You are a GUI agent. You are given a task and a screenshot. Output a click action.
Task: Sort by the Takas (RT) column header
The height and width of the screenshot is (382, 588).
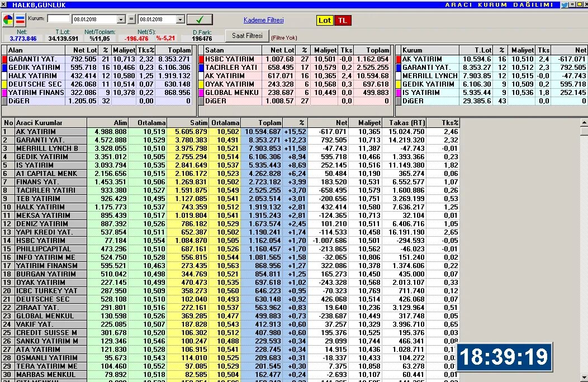[x=404, y=122]
